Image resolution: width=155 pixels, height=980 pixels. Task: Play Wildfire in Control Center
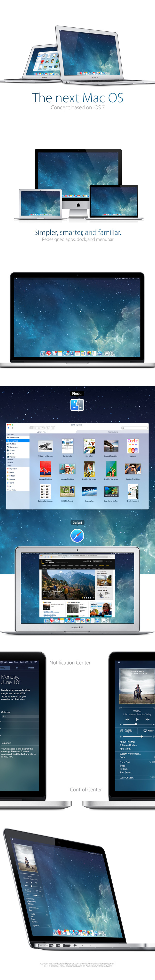pos(137,719)
